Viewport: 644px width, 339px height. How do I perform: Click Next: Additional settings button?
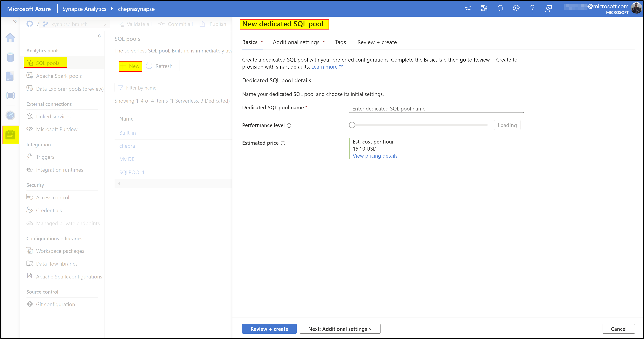tap(340, 329)
